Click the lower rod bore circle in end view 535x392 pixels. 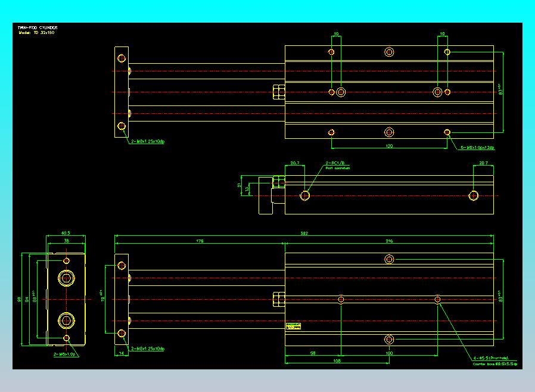[x=67, y=320]
